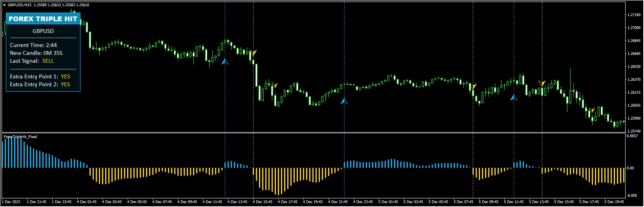Select the last yellow sell arrow near 5 Dec 17:45
Image resolution: width=644 pixels, height=207 pixels.
[592, 111]
